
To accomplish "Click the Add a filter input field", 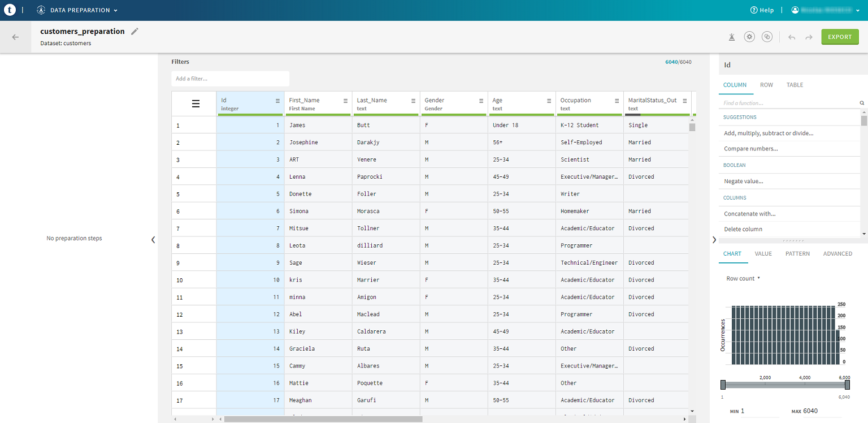I will point(230,79).
